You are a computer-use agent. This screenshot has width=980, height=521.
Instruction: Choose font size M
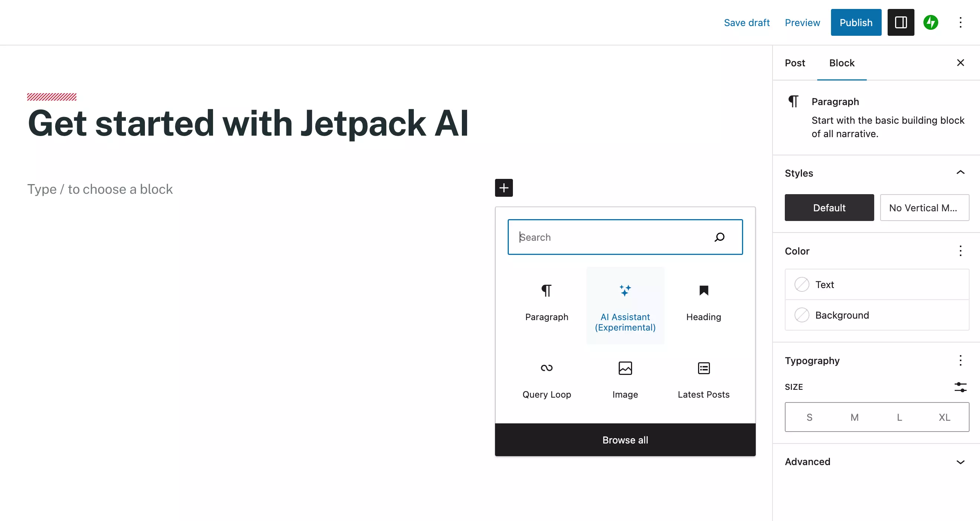[854, 417]
